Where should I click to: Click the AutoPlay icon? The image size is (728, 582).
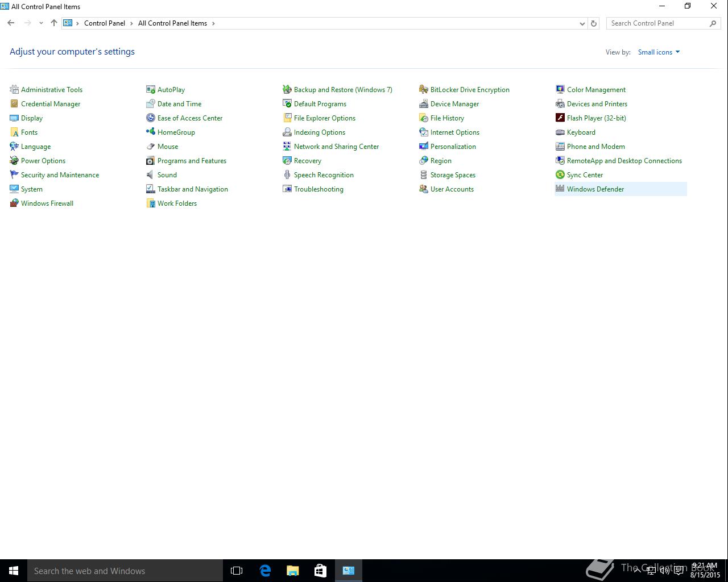[x=151, y=89]
